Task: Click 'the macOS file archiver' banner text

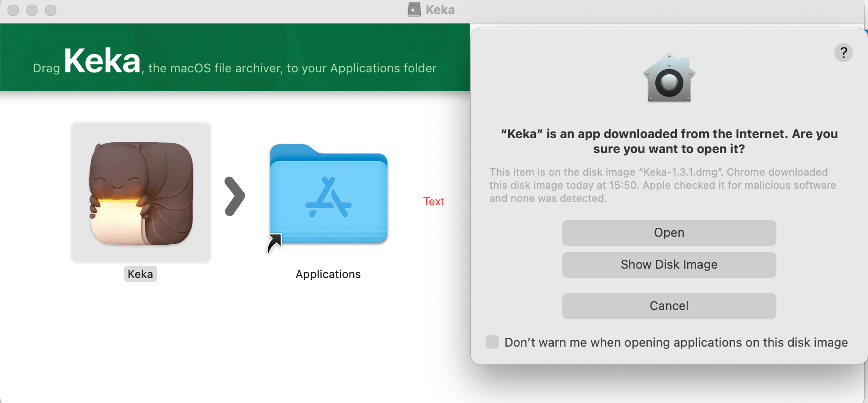Action: 215,68
